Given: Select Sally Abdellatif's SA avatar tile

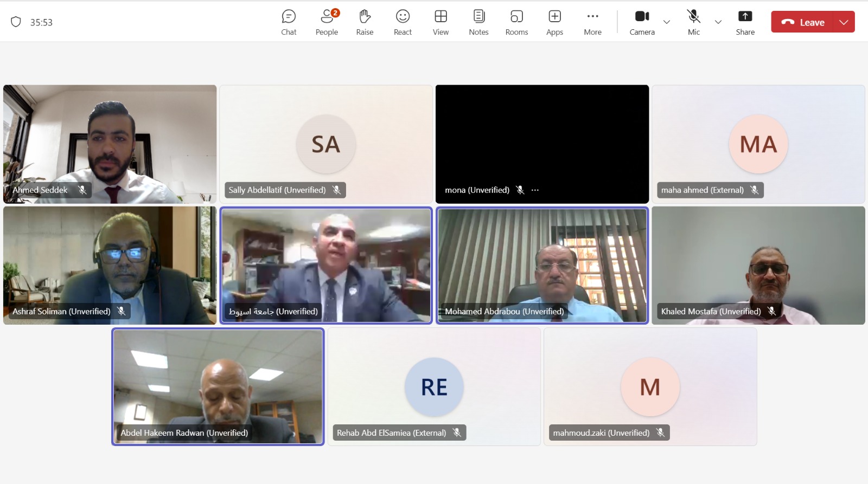Looking at the screenshot, I should 325,144.
